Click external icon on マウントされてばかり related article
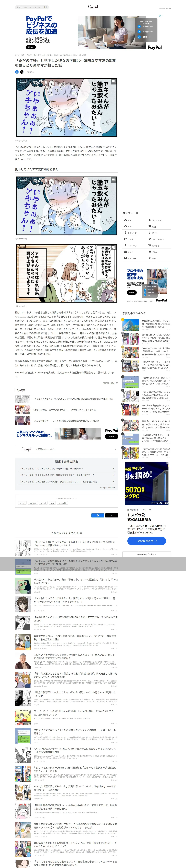186x868 pixels. coord(113,469)
